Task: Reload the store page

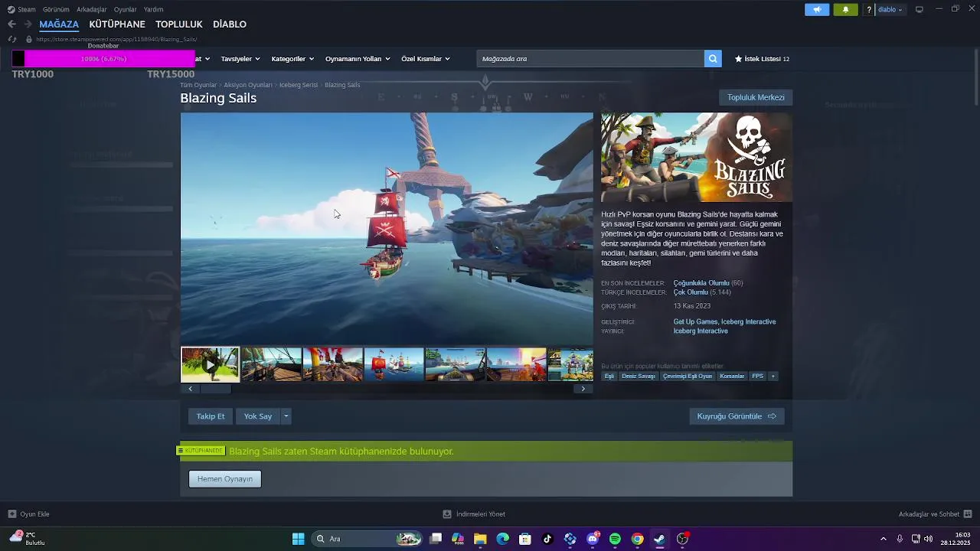Action: tap(11, 39)
